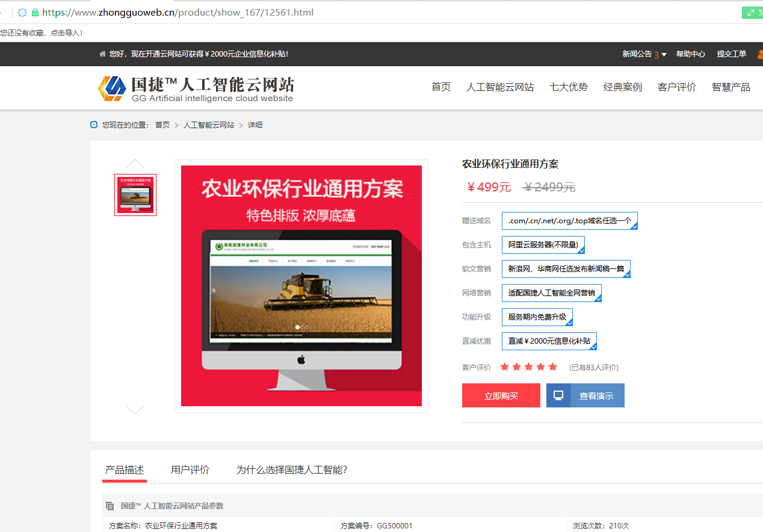The width and height of the screenshot is (763, 532).
Task: Select the small red product thumbnail
Action: pyautogui.click(x=135, y=195)
